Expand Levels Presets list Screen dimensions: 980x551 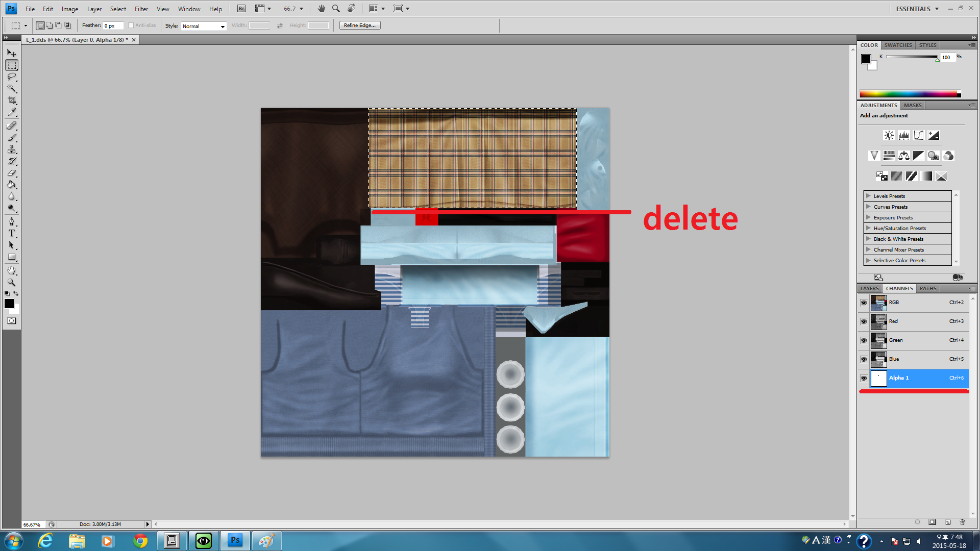coord(868,196)
